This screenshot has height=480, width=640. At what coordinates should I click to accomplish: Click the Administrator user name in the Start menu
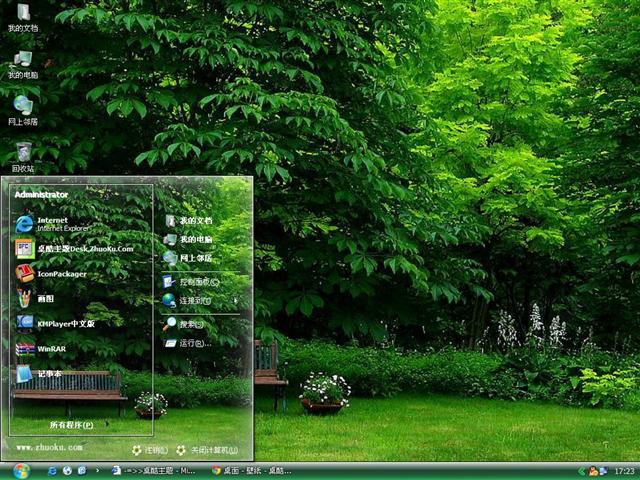(x=41, y=195)
